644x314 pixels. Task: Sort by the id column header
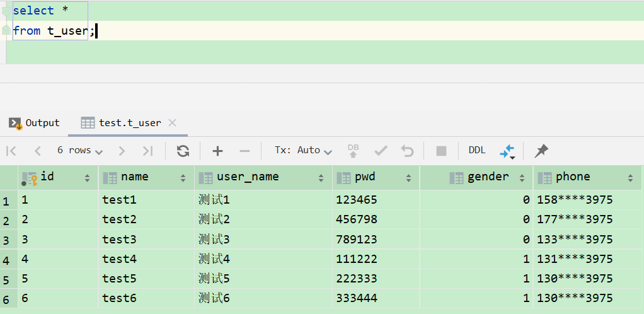point(58,178)
